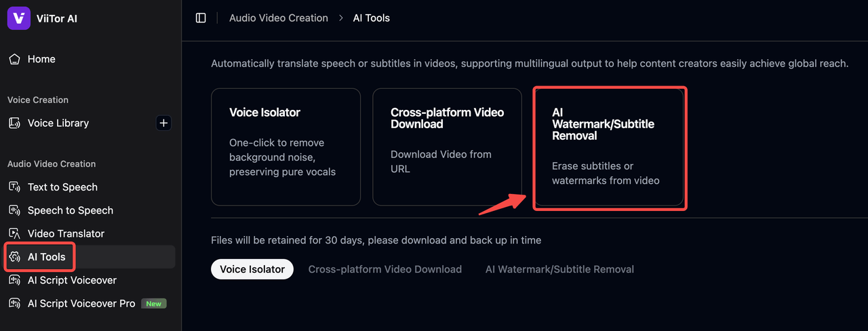Screen dimensions: 868x331
Task: Click the ViiTor AI logo icon
Action: click(x=18, y=18)
